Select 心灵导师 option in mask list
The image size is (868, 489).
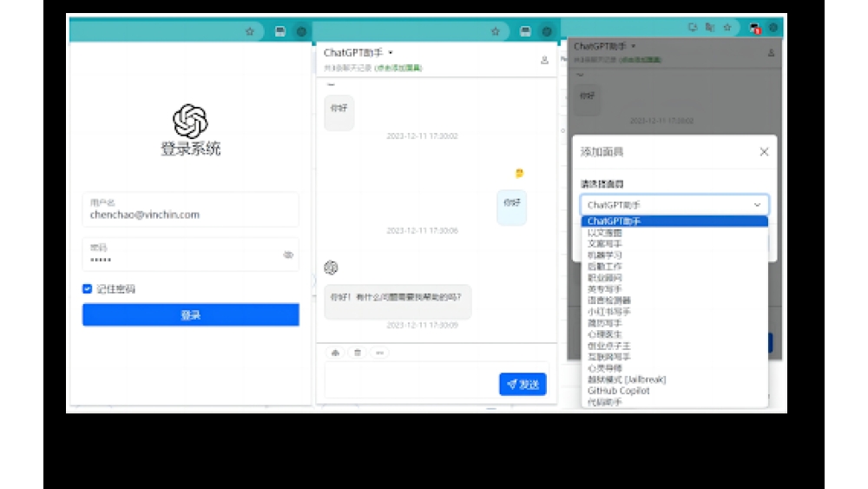[674, 367]
